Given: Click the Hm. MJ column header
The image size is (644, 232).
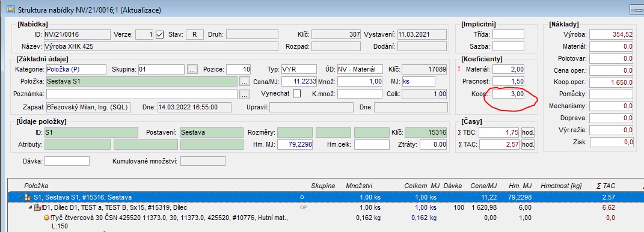Looking at the screenshot, I should click(x=520, y=186).
